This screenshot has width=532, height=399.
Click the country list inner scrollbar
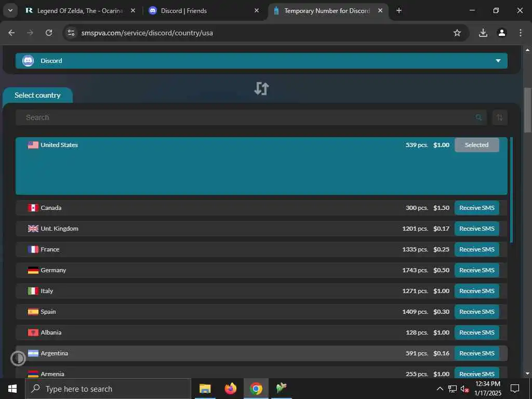click(511, 190)
